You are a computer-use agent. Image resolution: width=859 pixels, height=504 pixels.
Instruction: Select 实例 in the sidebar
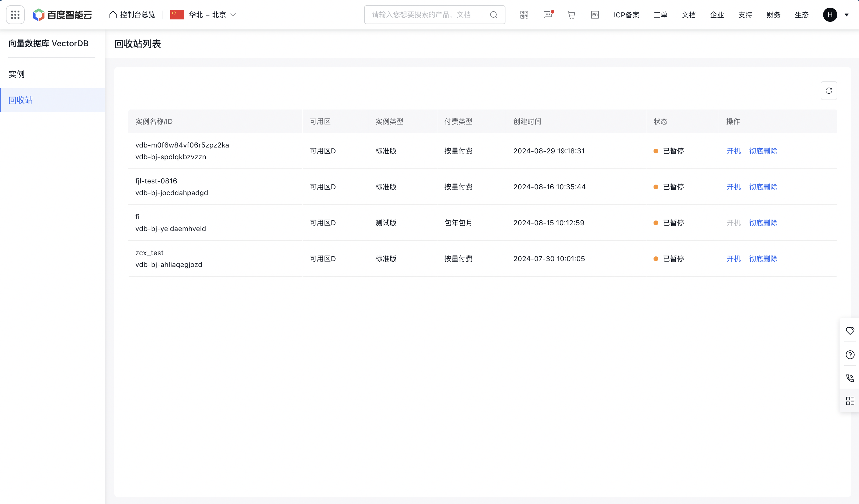tap(52, 74)
